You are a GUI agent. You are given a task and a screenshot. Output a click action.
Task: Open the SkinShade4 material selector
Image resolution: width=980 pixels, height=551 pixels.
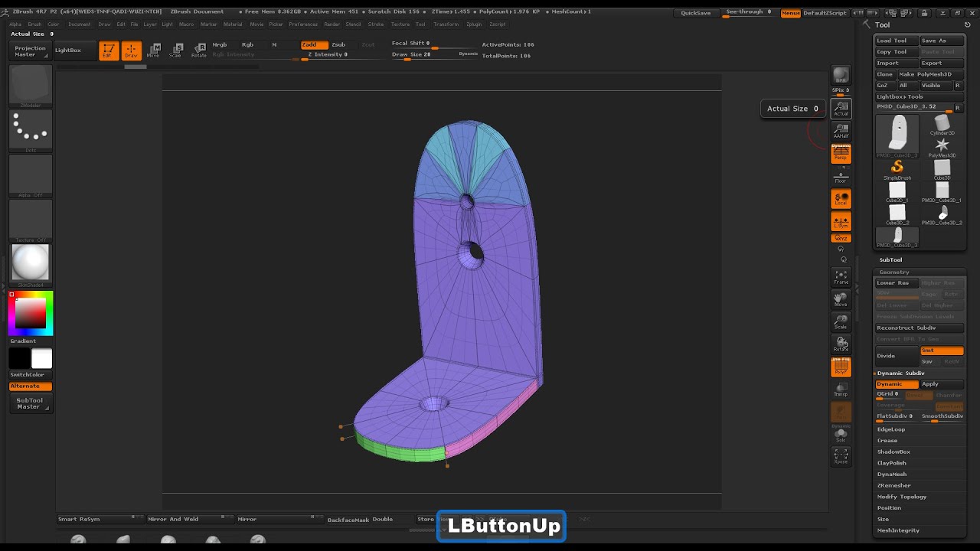tap(31, 266)
